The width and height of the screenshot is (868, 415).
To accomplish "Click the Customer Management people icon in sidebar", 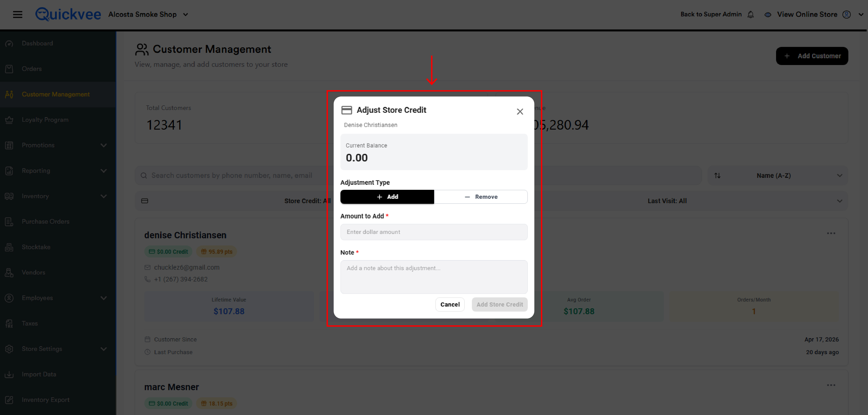I will 9,94.
